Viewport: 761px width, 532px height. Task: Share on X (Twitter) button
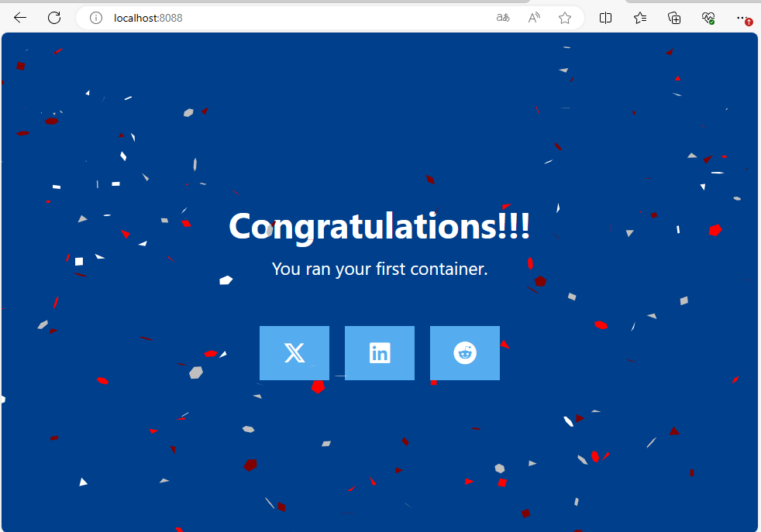294,353
